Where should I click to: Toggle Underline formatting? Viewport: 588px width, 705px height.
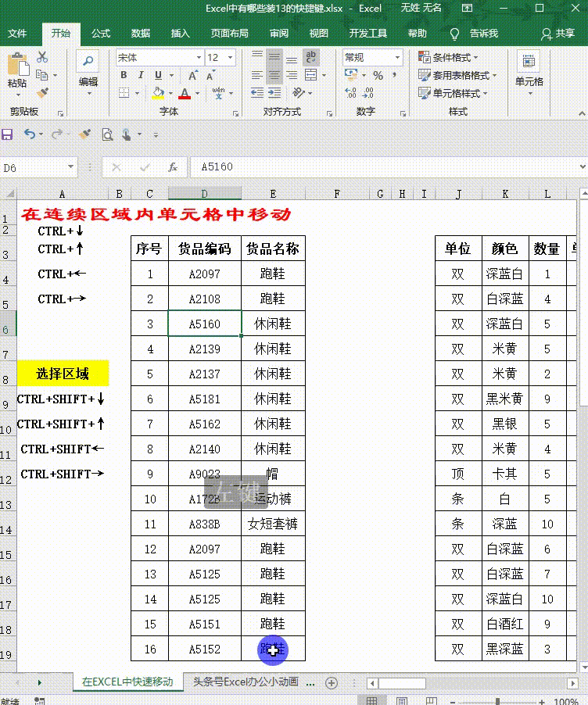(x=158, y=75)
